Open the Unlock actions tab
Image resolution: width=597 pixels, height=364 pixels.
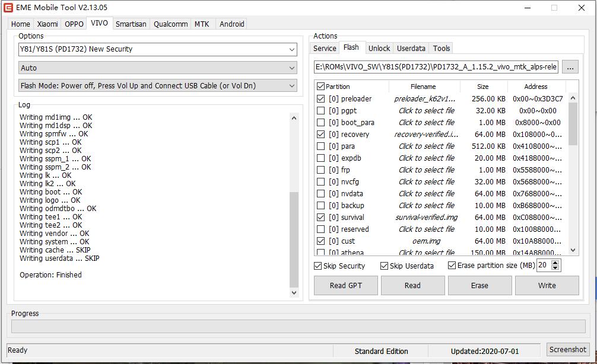pos(379,48)
